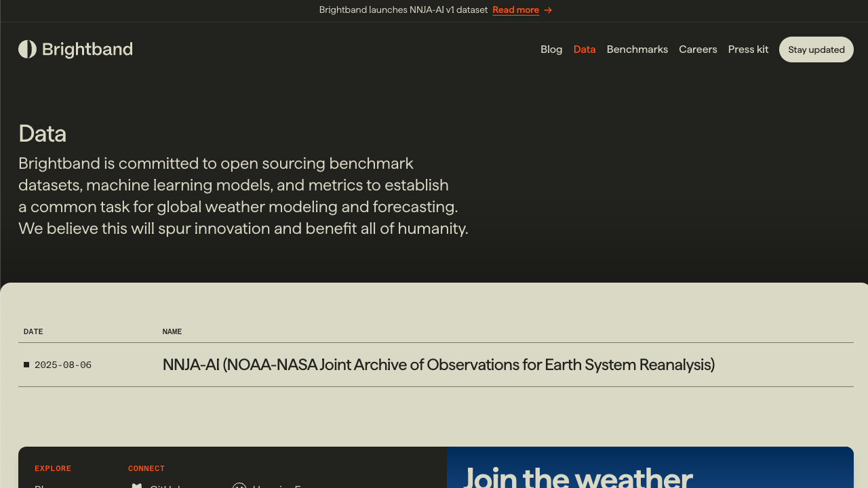Click the 2025-08-06 date cell
Image resolution: width=868 pixels, height=488 pixels.
click(x=63, y=365)
